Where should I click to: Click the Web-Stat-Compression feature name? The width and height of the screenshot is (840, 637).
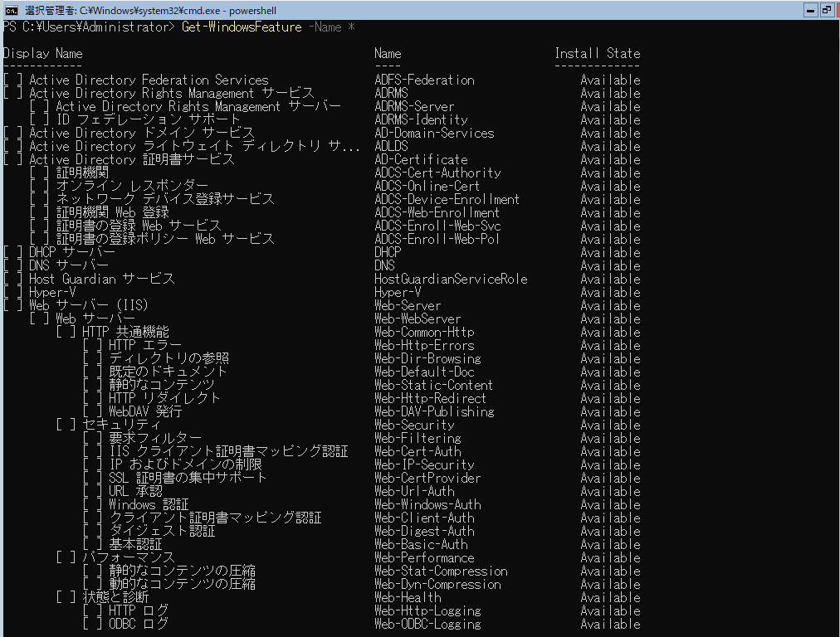pos(441,571)
